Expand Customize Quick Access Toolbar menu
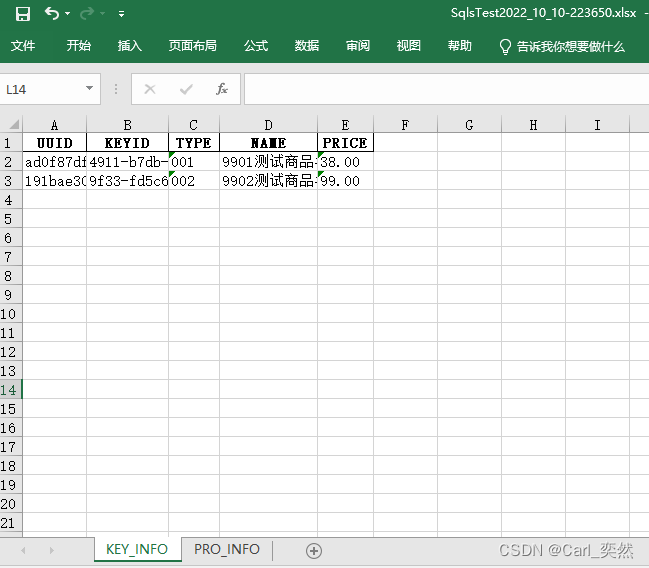This screenshot has height=568, width=649. (x=121, y=14)
